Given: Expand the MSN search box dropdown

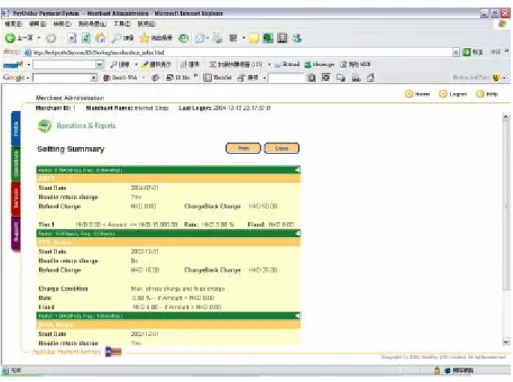Looking at the screenshot, I should pos(100,65).
